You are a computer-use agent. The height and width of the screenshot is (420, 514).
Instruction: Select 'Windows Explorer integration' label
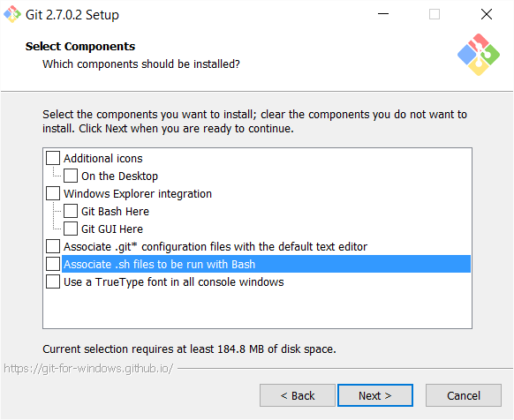click(138, 193)
